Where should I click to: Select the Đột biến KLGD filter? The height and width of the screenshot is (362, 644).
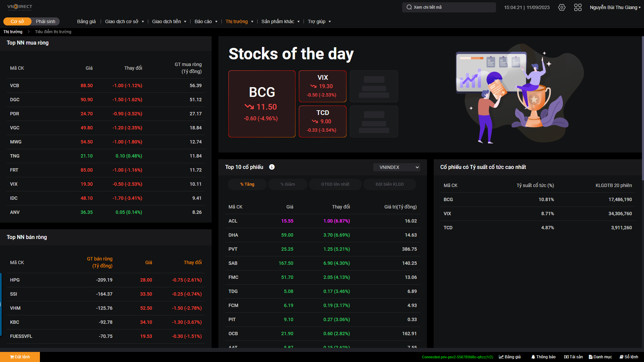(389, 184)
